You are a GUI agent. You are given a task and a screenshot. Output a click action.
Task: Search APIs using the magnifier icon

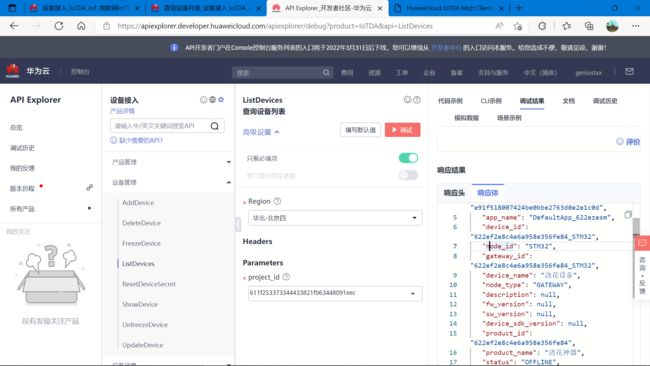tap(215, 126)
